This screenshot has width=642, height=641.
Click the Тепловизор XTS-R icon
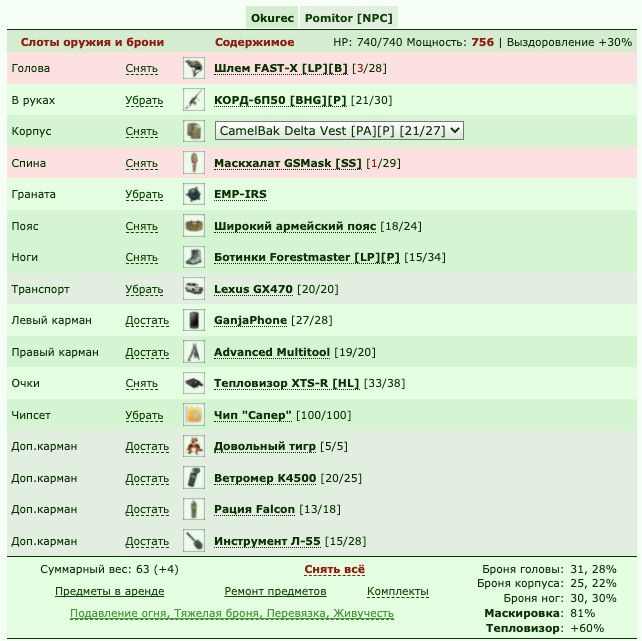pos(194,383)
